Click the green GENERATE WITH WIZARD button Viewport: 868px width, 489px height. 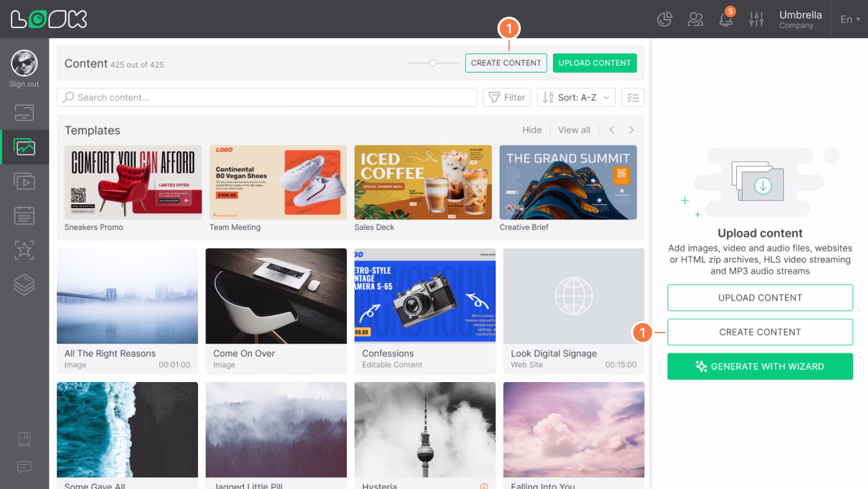760,366
